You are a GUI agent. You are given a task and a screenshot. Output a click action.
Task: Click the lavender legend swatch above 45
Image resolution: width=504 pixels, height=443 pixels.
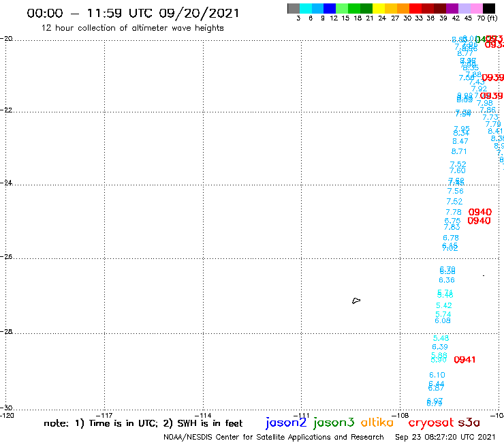(464, 8)
